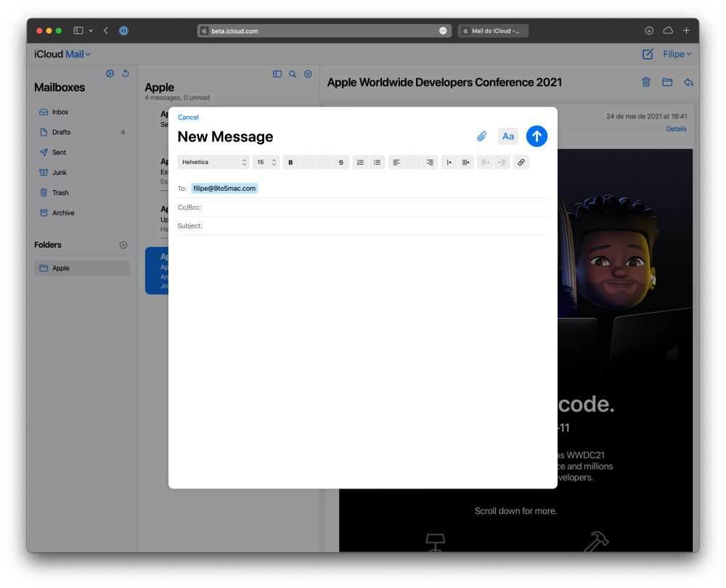726x588 pixels.
Task: Attach a file with the paperclip icon
Action: tap(481, 136)
